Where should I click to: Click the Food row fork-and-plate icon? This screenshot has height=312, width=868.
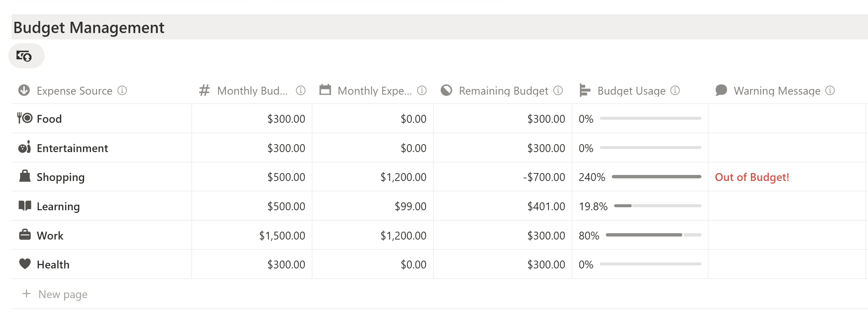pyautogui.click(x=25, y=118)
